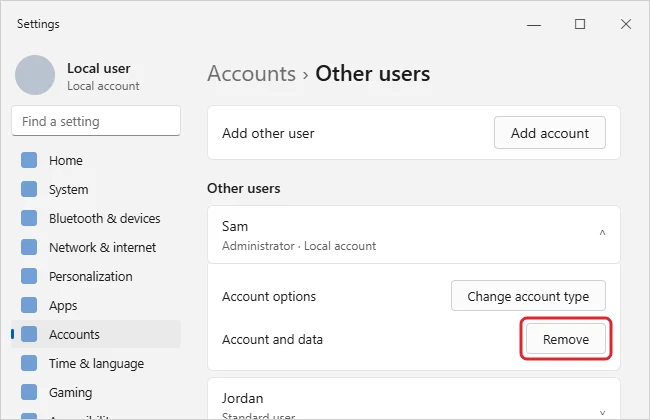Expand the Jordan account row chevron
650x420 pixels.
pyautogui.click(x=602, y=413)
